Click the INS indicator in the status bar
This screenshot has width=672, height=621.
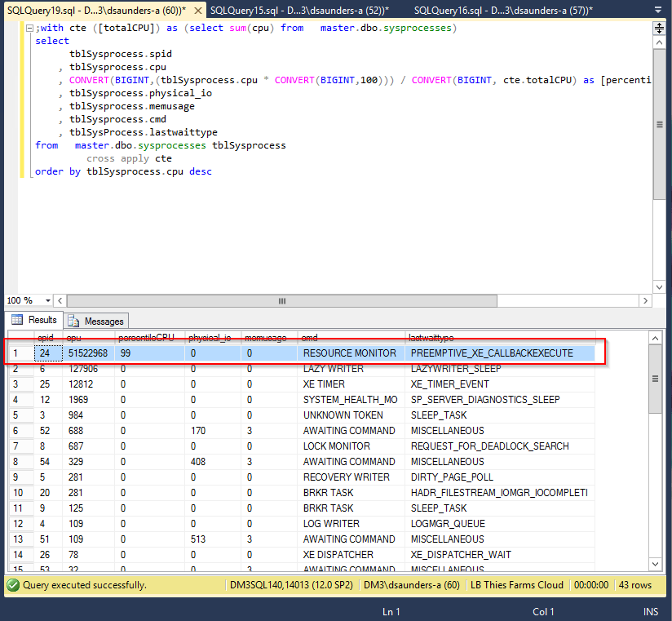point(651,611)
